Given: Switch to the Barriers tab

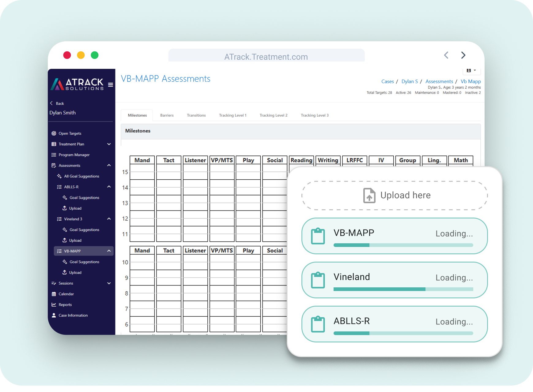Looking at the screenshot, I should (x=167, y=115).
